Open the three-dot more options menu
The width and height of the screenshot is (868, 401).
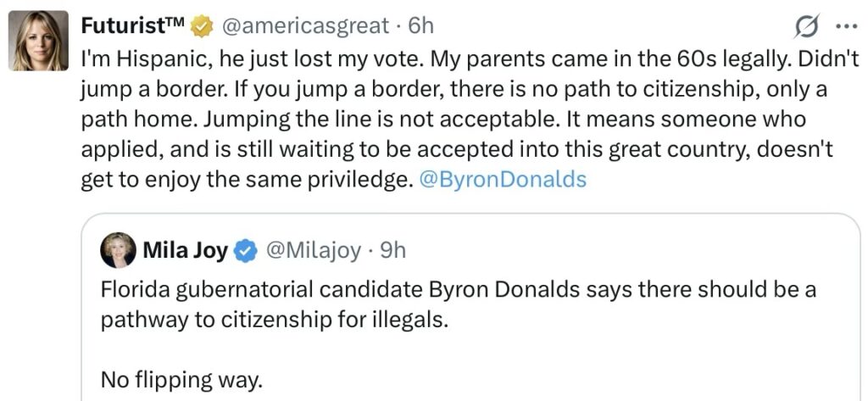click(x=846, y=26)
